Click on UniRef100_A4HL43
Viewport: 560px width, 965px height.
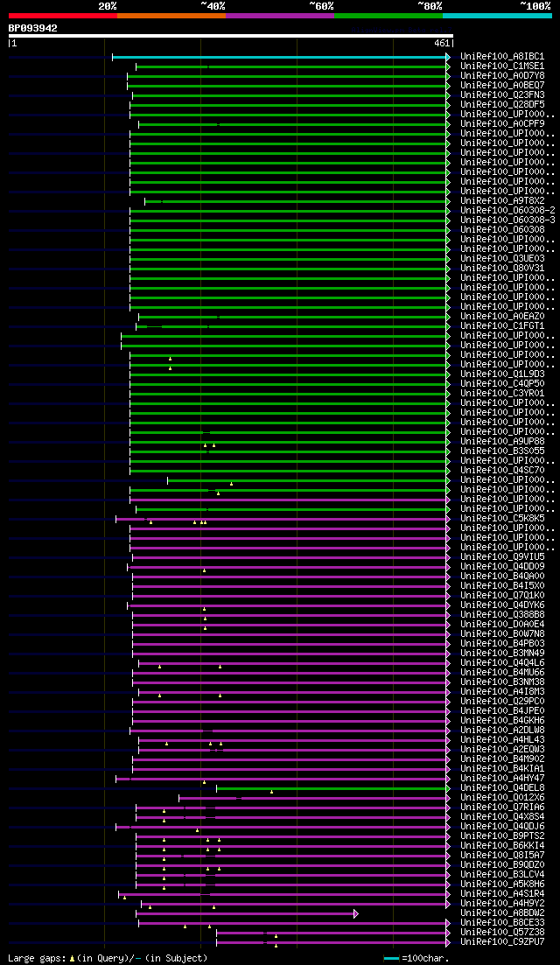(502, 740)
